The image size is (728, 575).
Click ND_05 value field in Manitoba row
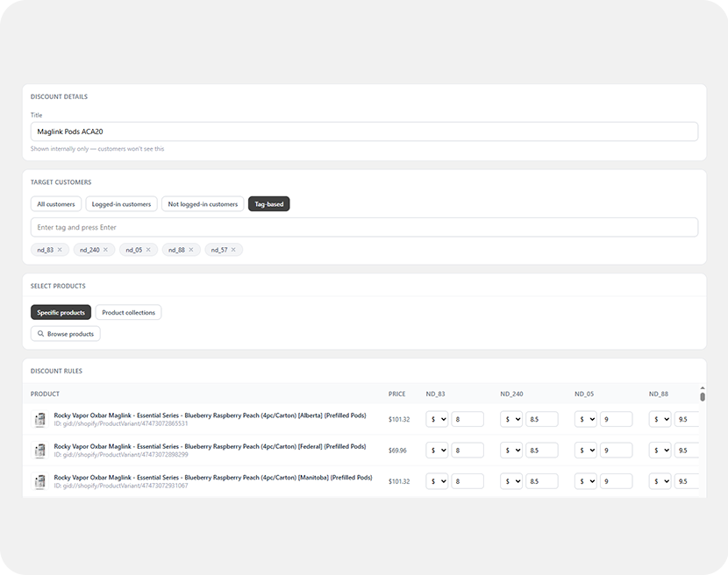(x=616, y=481)
